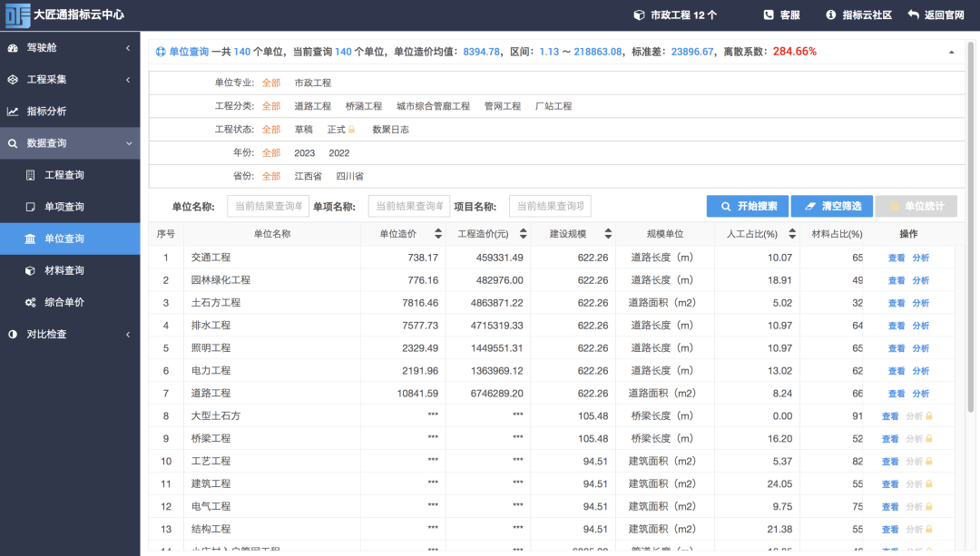
Task: Click the lock icon in row 10 工艺工程
Action: click(929, 461)
